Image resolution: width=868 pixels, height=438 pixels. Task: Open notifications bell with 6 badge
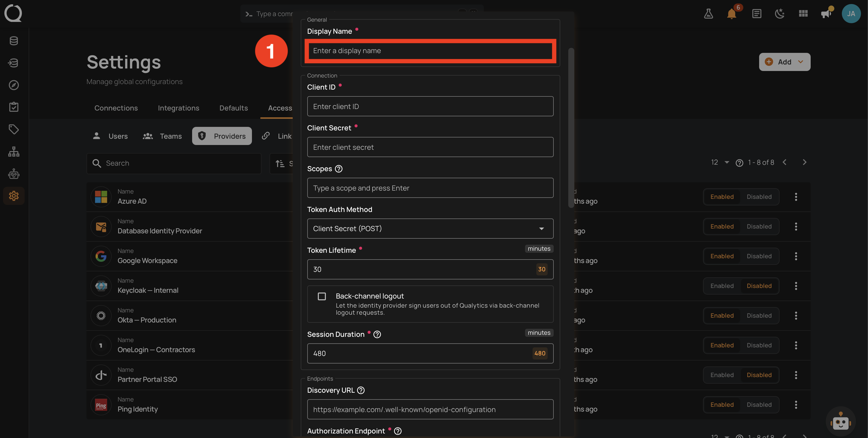(731, 14)
